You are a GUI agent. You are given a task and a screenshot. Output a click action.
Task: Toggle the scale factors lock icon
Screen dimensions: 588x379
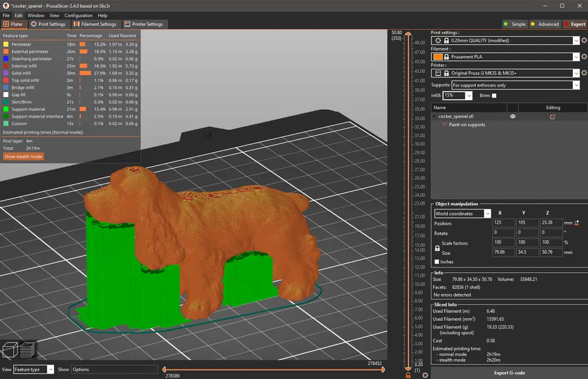click(438, 248)
